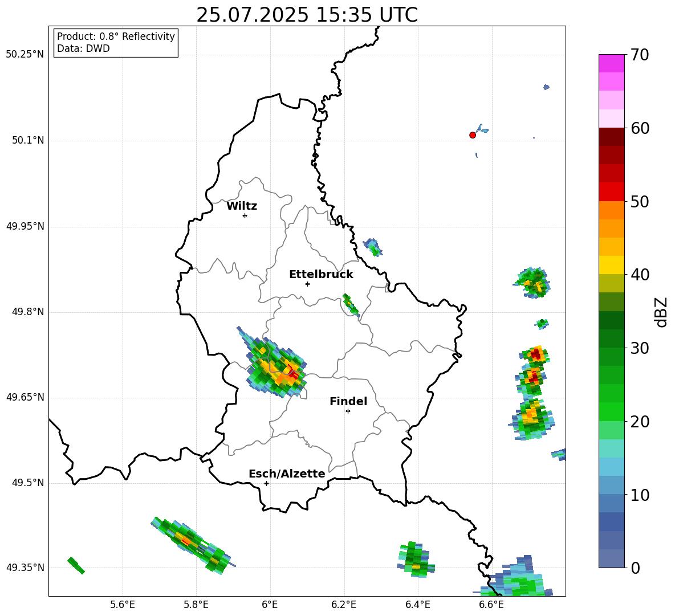Click the title text '25.07.2025 15:35 UTC'
This screenshot has height=616, width=675.
[x=307, y=15]
